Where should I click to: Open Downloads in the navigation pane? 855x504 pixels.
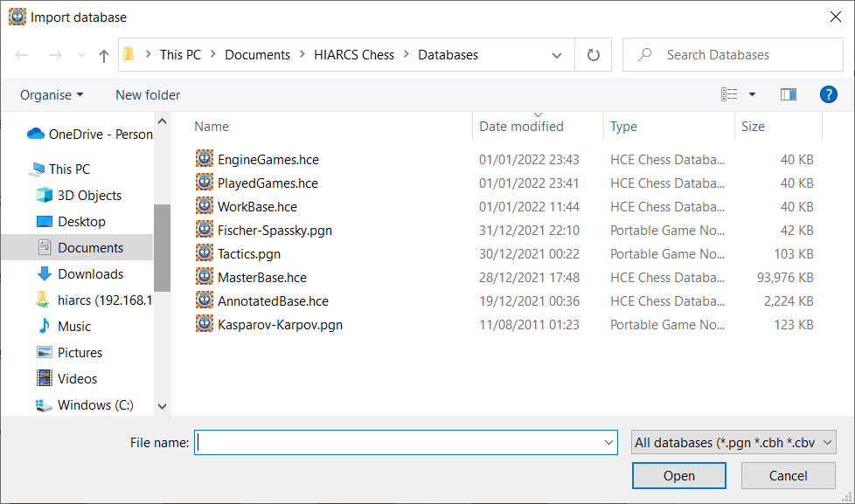pos(90,274)
